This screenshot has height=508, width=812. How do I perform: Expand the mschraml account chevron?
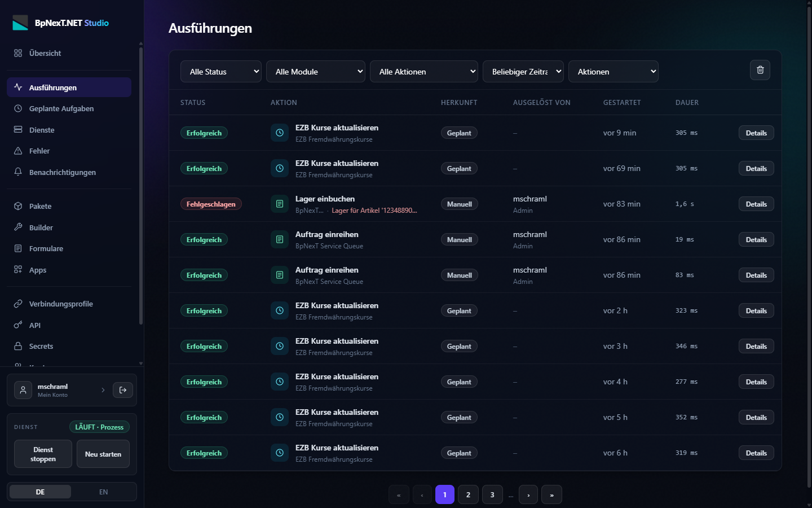tap(103, 390)
